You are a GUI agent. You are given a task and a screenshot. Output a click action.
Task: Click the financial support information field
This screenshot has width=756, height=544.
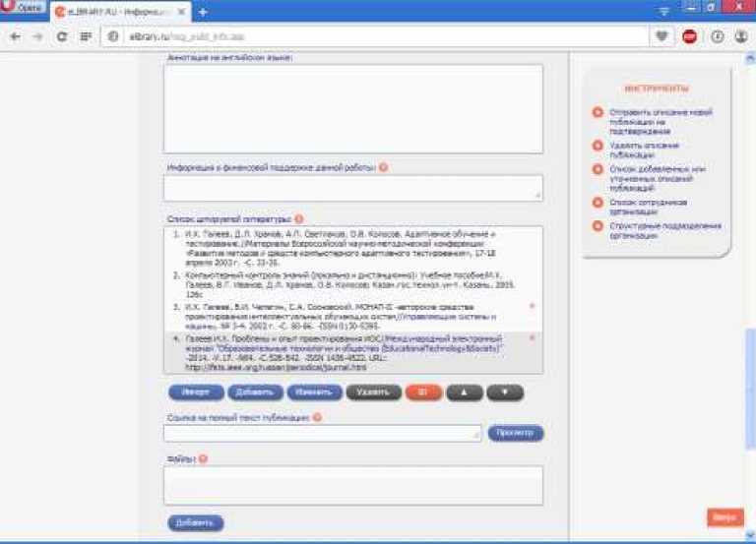click(x=353, y=188)
